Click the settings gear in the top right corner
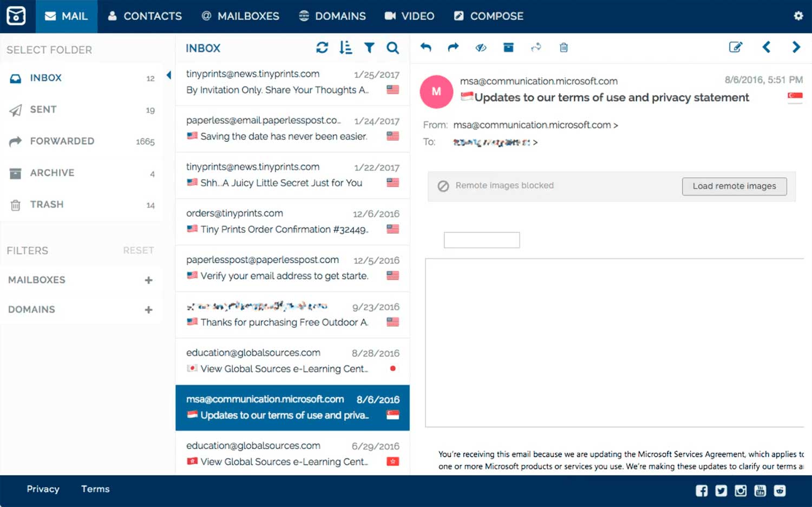Viewport: 812px width, 507px height. [798, 16]
